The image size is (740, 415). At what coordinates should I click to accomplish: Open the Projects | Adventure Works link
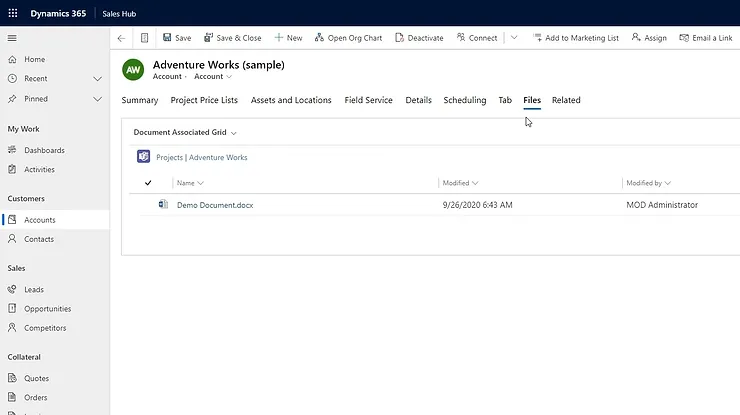pos(202,157)
